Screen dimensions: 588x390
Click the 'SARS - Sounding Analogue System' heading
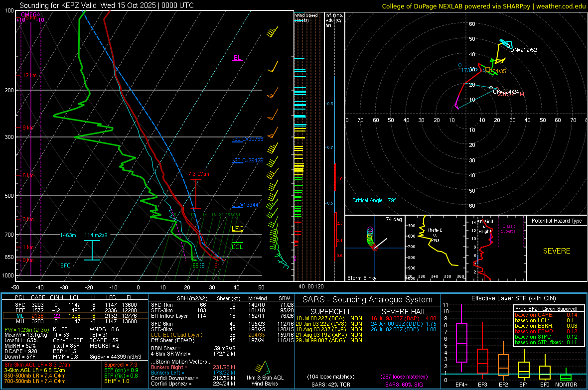pos(368,300)
